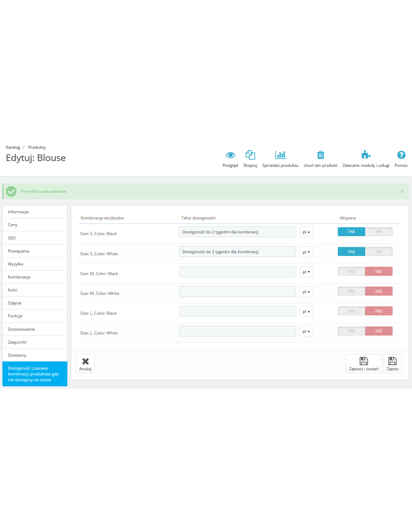Select the Dostępność czasowa kombinacji tab
This screenshot has width=412, height=532.
click(x=35, y=374)
